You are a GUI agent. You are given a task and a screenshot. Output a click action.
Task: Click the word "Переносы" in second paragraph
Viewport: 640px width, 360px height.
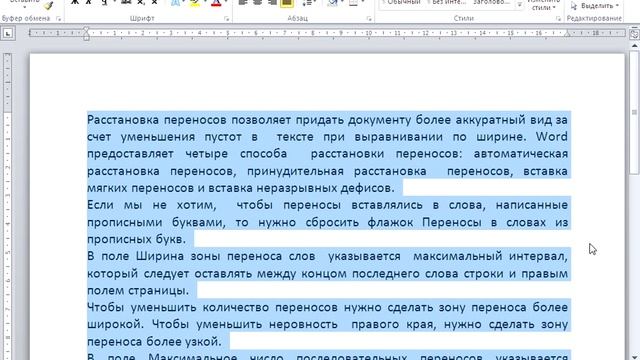pyautogui.click(x=453, y=222)
